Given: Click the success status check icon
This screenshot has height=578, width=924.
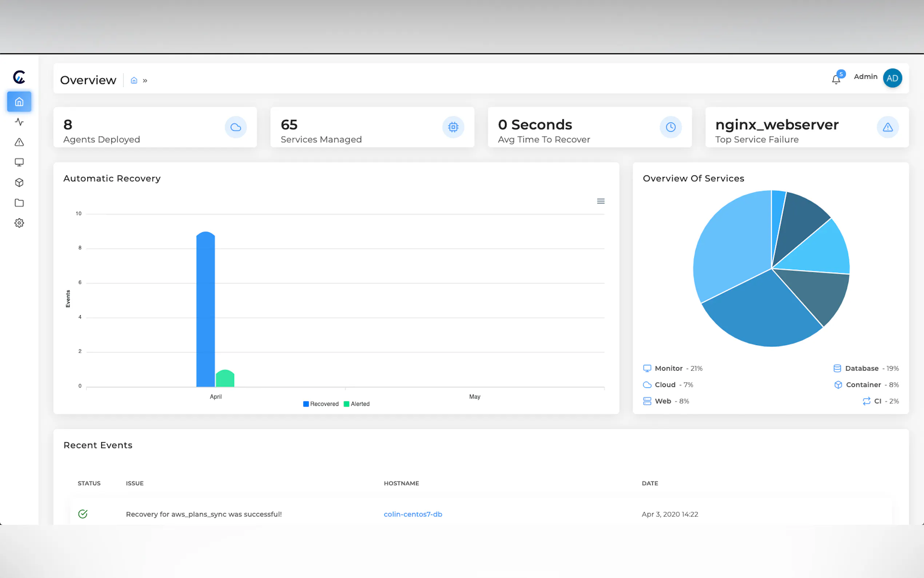Looking at the screenshot, I should point(83,514).
